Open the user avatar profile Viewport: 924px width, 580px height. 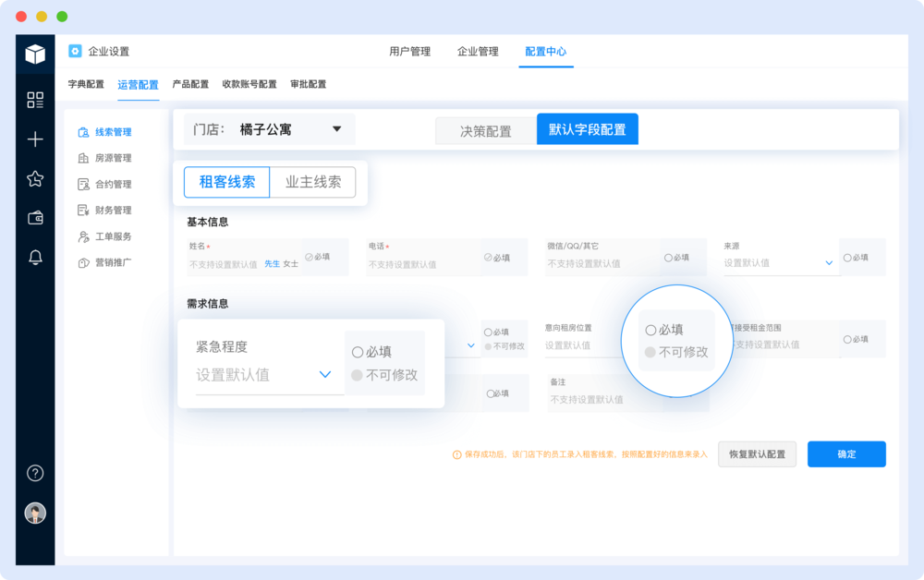point(35,513)
